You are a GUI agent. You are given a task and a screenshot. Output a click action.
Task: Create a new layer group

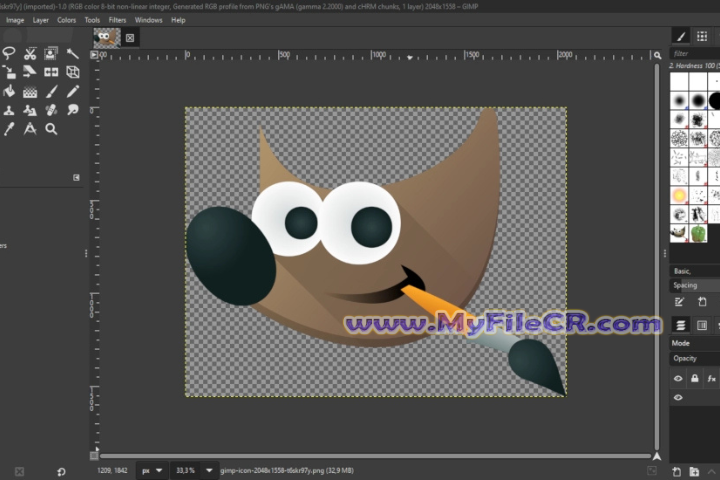point(694,471)
